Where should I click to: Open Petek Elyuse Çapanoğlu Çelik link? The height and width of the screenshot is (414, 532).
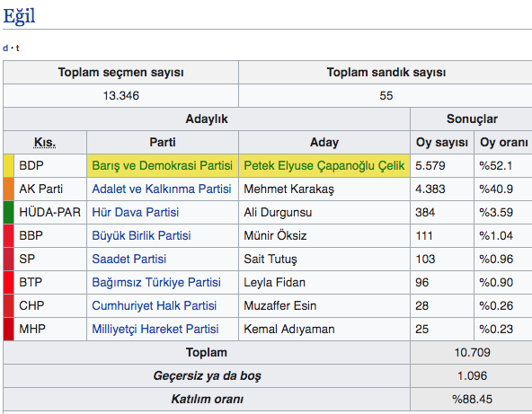324,165
